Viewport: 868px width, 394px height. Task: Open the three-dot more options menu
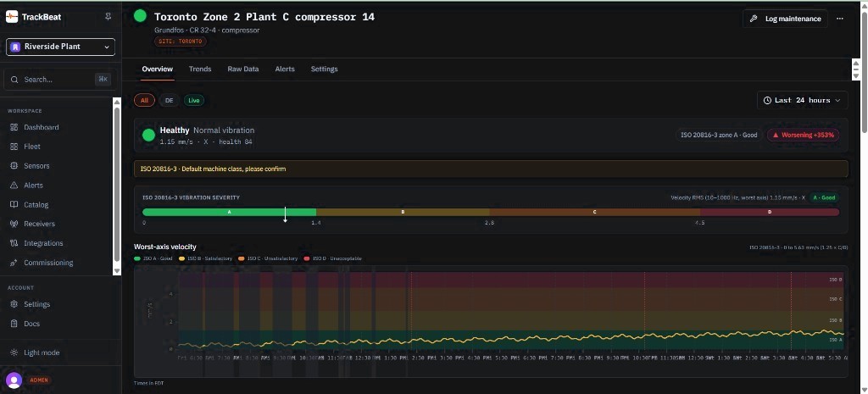click(x=840, y=19)
